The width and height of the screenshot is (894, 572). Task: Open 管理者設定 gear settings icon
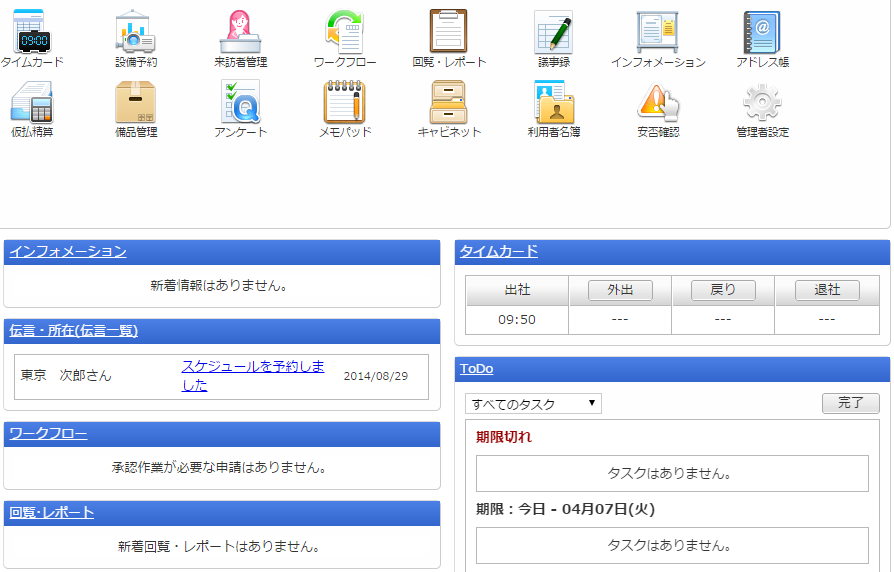pos(762,102)
